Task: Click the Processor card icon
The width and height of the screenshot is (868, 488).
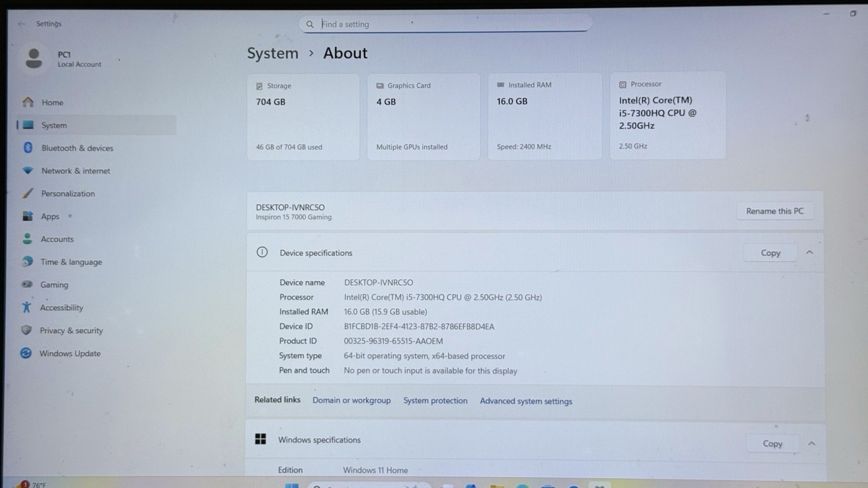Action: (x=623, y=85)
